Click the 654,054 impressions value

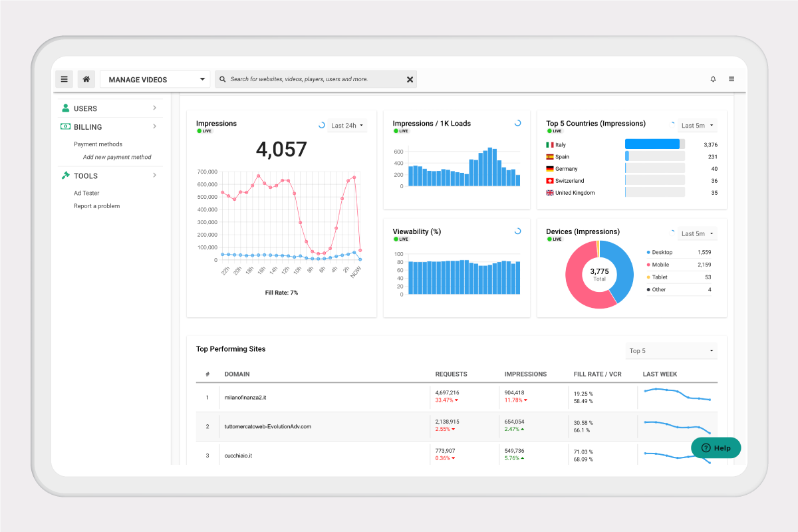(515, 422)
